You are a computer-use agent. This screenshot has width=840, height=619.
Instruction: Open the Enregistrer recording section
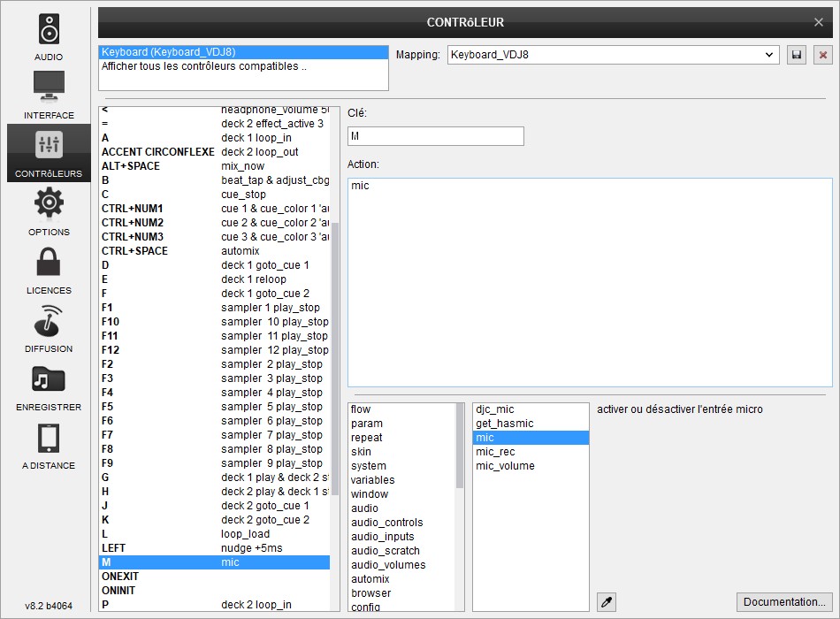49,387
